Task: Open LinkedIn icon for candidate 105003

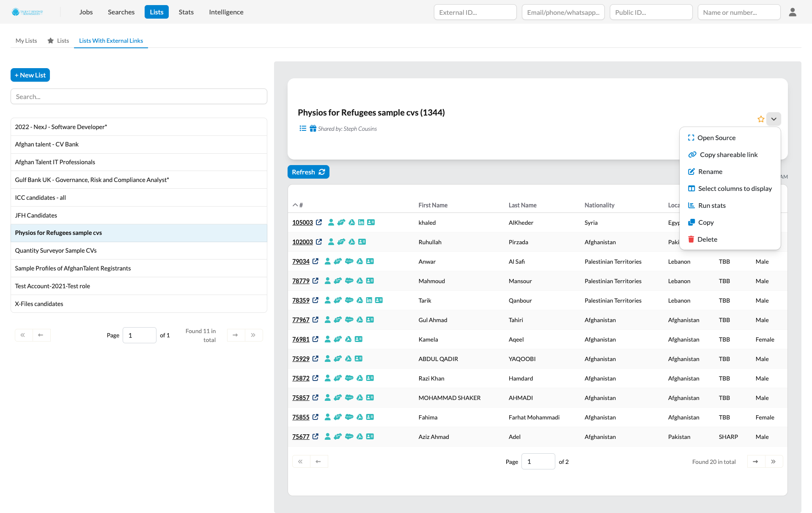Action: tap(361, 222)
